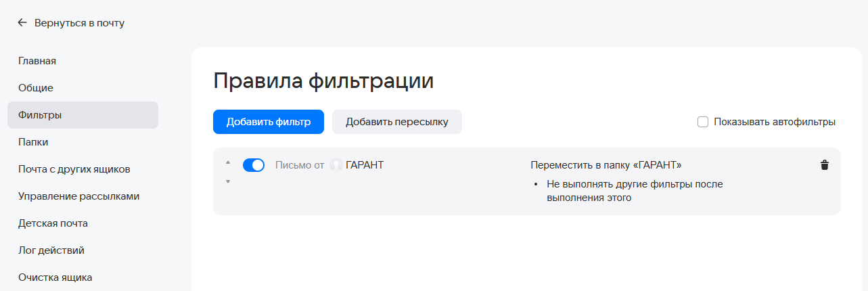Viewport: 868px width, 291px height.
Task: Open Очистка ящика in sidebar
Action: [x=55, y=277]
